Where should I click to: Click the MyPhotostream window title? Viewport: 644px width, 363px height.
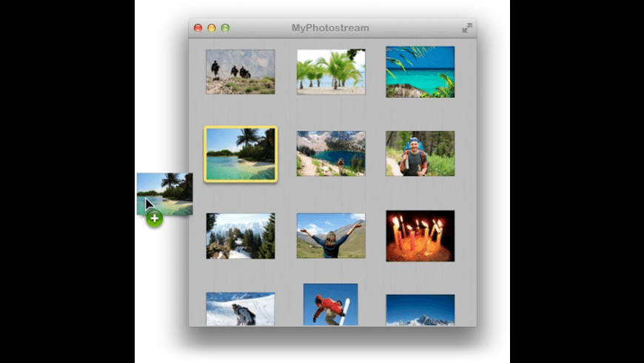[x=330, y=28]
